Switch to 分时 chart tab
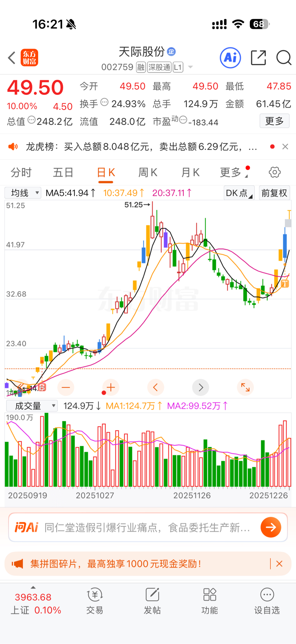This screenshot has height=644, width=296. click(21, 172)
